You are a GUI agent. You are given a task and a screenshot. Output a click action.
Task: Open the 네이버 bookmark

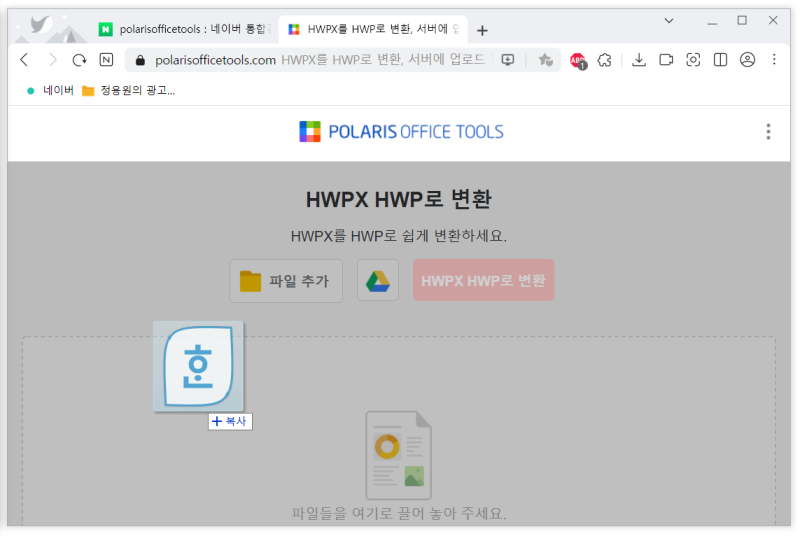coord(51,90)
